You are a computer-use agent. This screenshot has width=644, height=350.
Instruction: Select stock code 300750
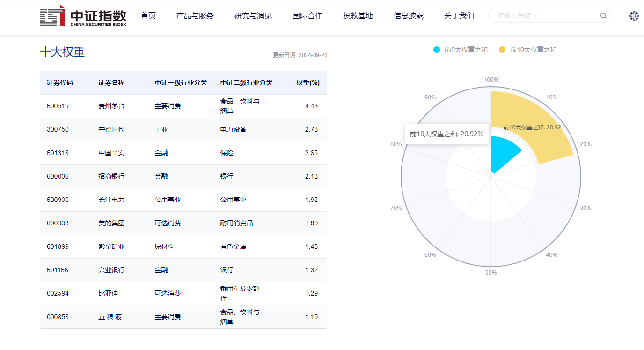pyautogui.click(x=58, y=129)
